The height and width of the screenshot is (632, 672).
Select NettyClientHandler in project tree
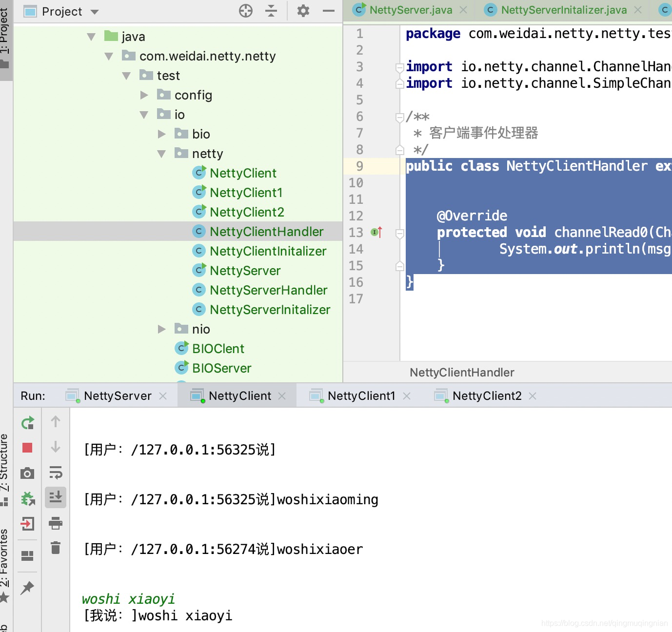coord(266,232)
